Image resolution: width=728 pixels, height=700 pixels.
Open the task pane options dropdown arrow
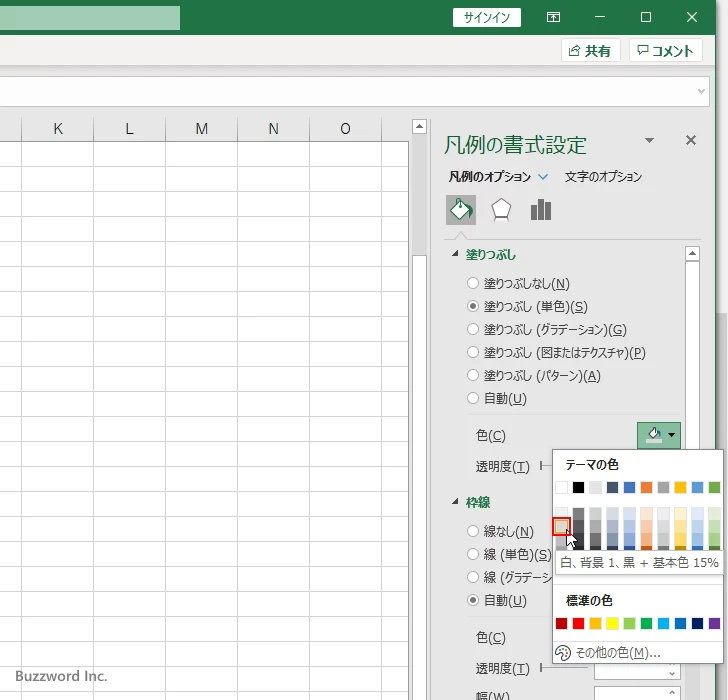(x=650, y=140)
